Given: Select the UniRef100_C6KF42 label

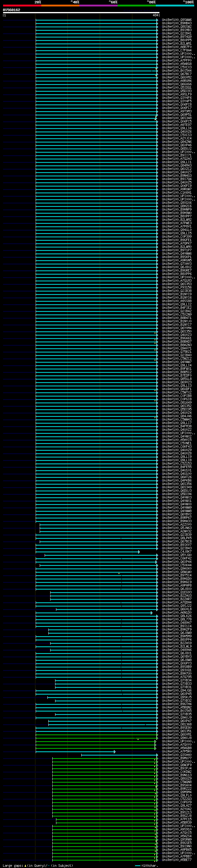Looking at the screenshot, I should (x=177, y=559).
